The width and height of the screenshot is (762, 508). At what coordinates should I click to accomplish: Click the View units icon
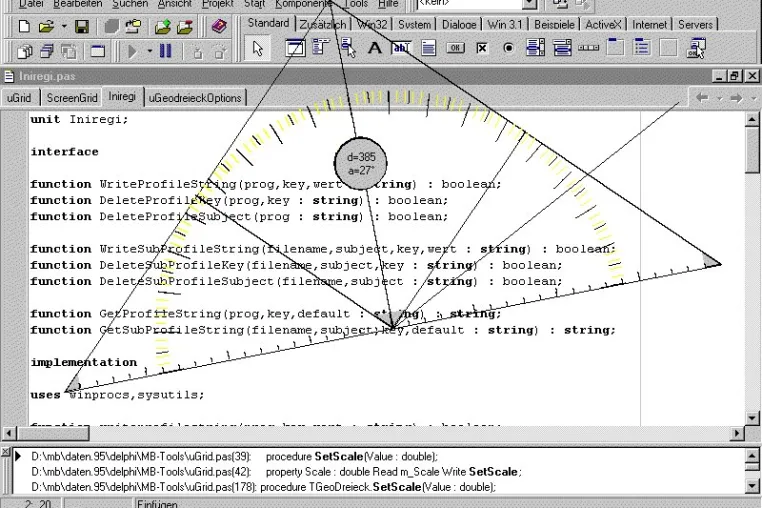24,51
